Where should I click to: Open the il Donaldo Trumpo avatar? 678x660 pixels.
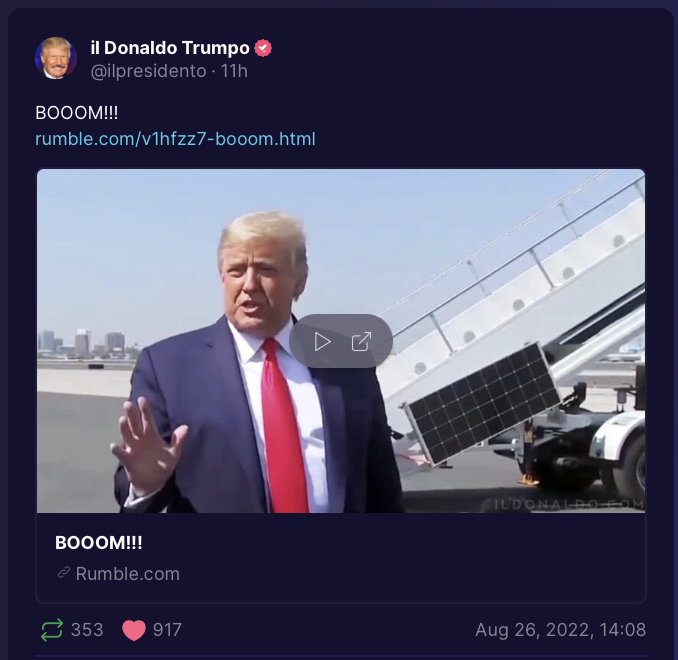point(56,58)
